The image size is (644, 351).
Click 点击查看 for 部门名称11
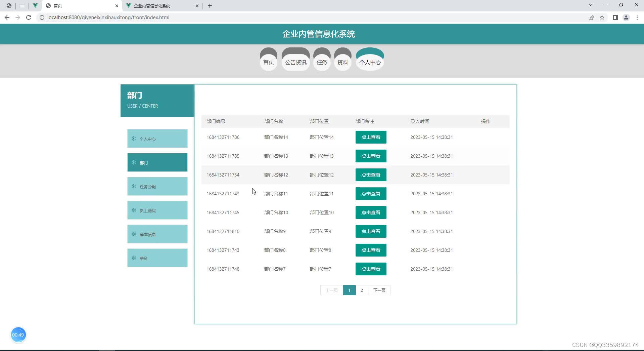pyautogui.click(x=371, y=194)
